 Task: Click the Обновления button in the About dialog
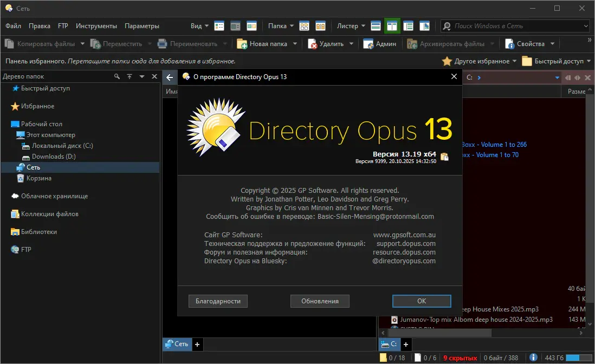point(320,301)
